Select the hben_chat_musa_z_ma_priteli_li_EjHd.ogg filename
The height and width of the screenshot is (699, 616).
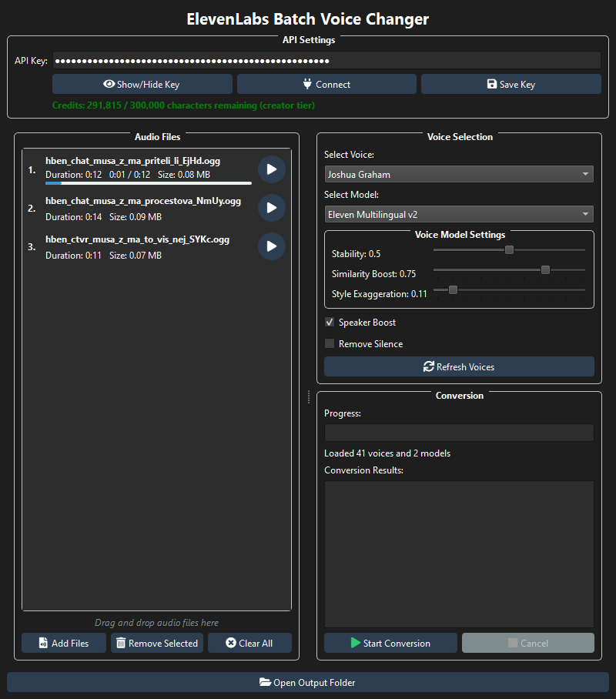pyautogui.click(x=133, y=161)
